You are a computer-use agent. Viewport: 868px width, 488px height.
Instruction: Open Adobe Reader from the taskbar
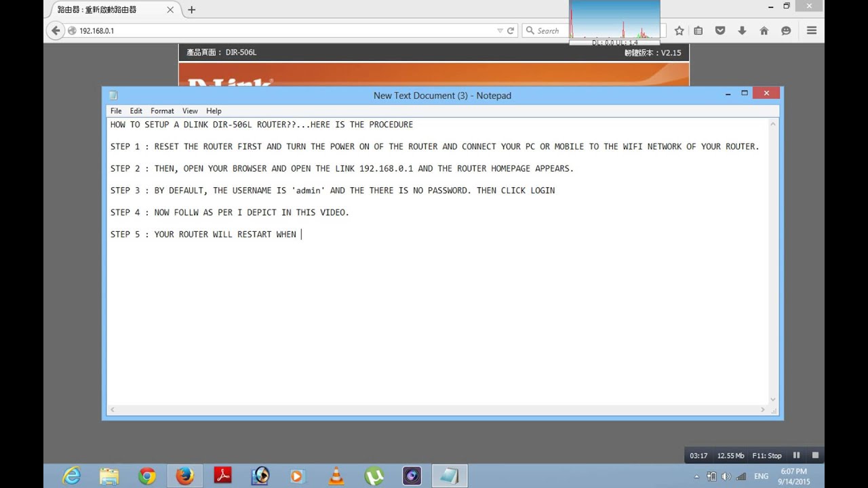pos(222,476)
